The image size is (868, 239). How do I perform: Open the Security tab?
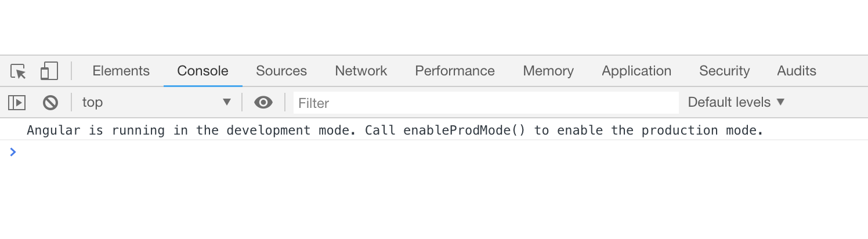point(724,71)
